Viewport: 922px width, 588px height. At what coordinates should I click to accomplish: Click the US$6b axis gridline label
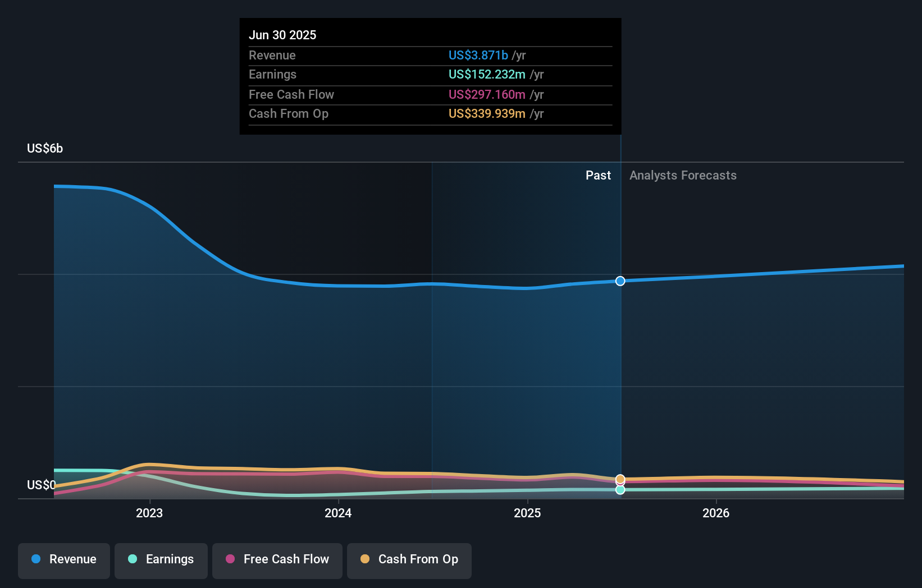click(44, 148)
